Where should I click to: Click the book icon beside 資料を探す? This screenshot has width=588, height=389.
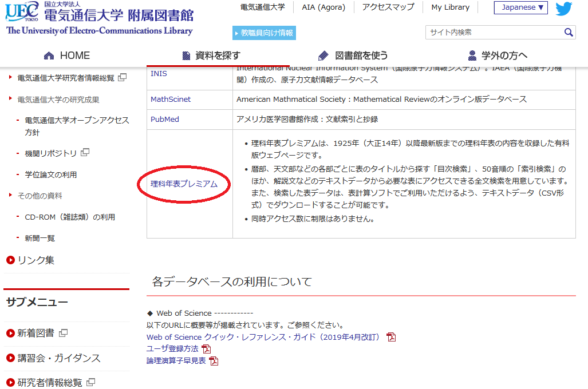tap(186, 56)
